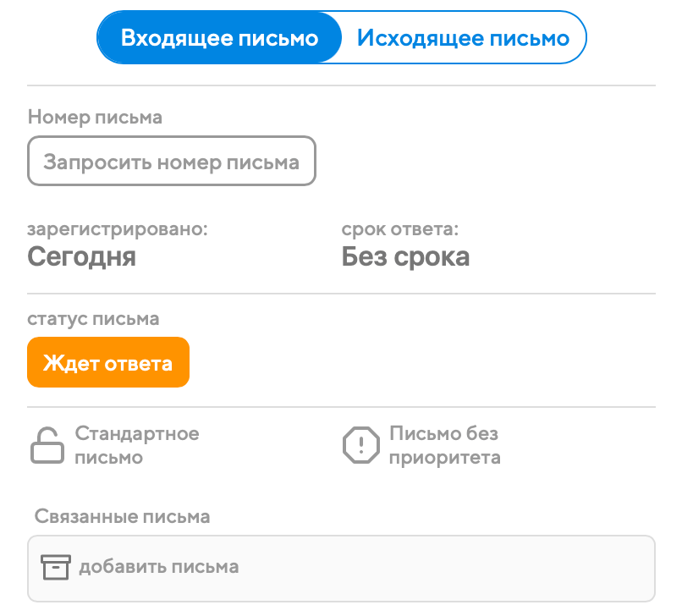
Task: Open the 'Ждет ответа' status button
Action: (108, 363)
